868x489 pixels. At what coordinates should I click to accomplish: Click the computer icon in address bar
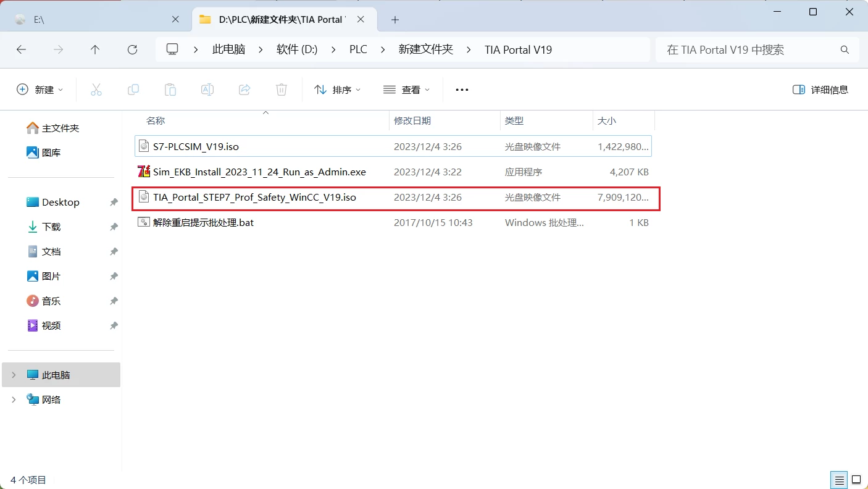pos(172,49)
